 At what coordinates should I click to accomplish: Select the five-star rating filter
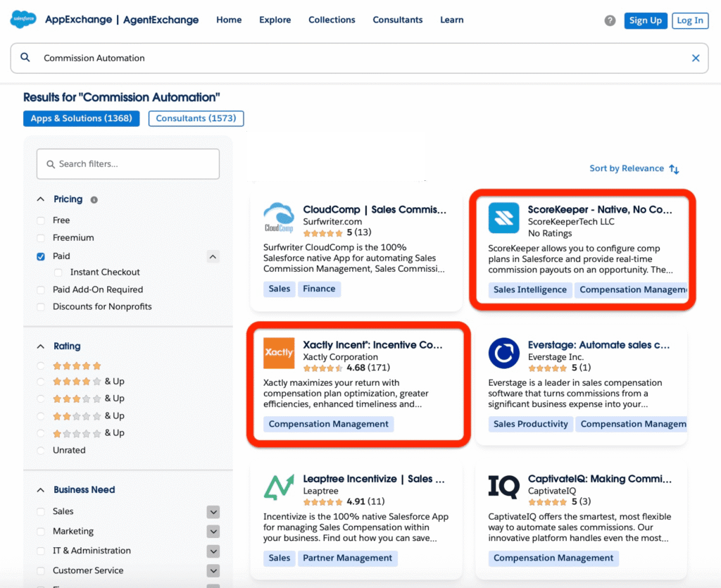coord(40,365)
